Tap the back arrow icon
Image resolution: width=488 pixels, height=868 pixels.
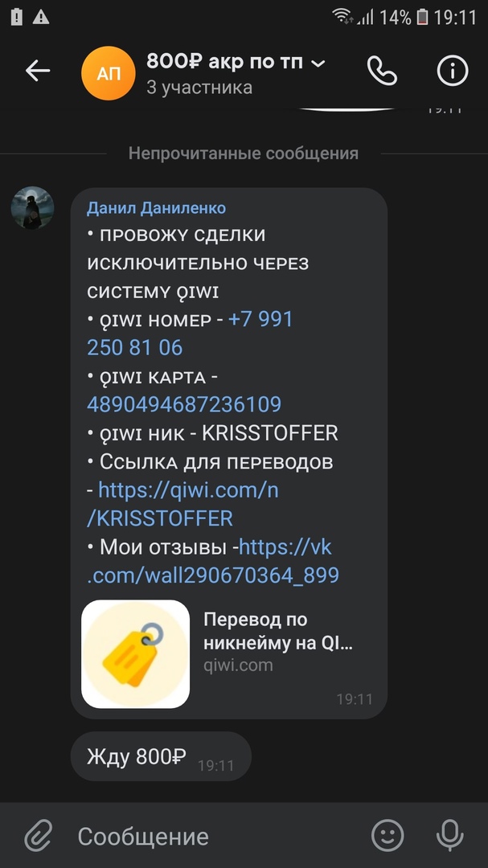pyautogui.click(x=38, y=71)
